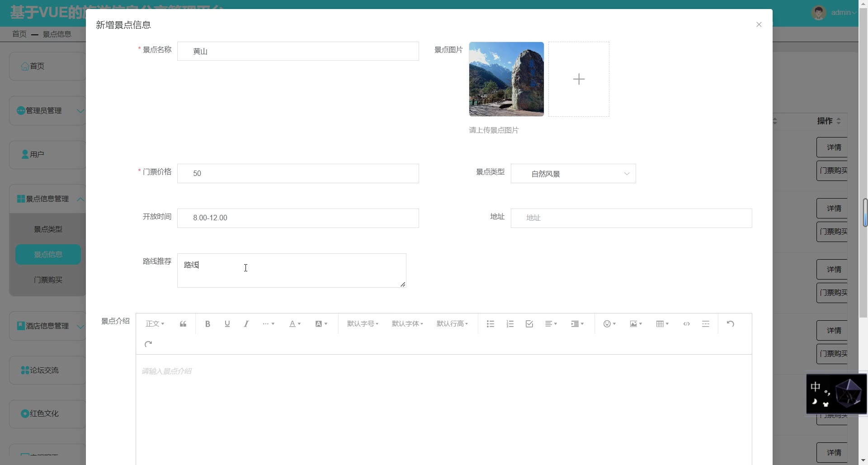Open the emoji picker menu
The image size is (868, 465).
click(609, 324)
